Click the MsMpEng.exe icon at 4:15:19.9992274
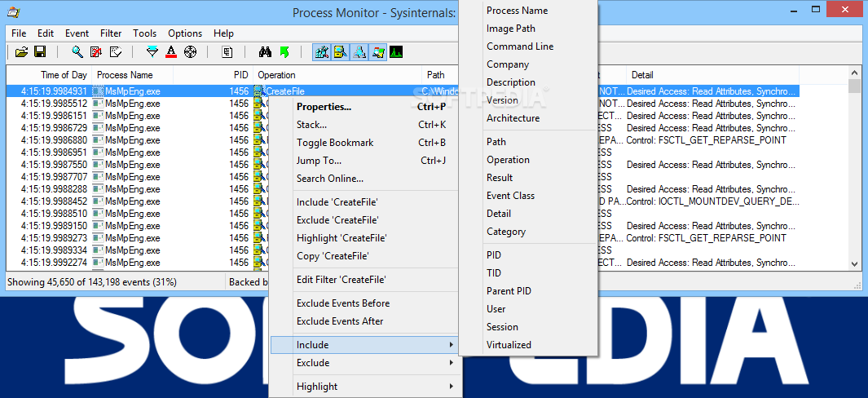868x398 pixels. click(x=98, y=262)
